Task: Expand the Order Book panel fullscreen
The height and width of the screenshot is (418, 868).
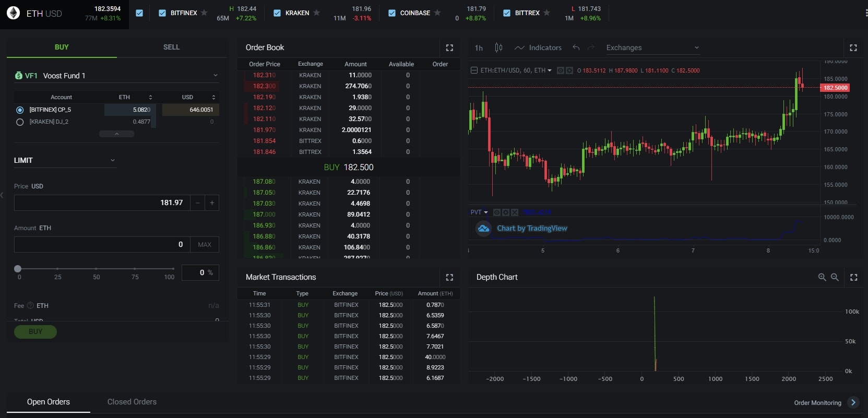Action: click(x=449, y=47)
